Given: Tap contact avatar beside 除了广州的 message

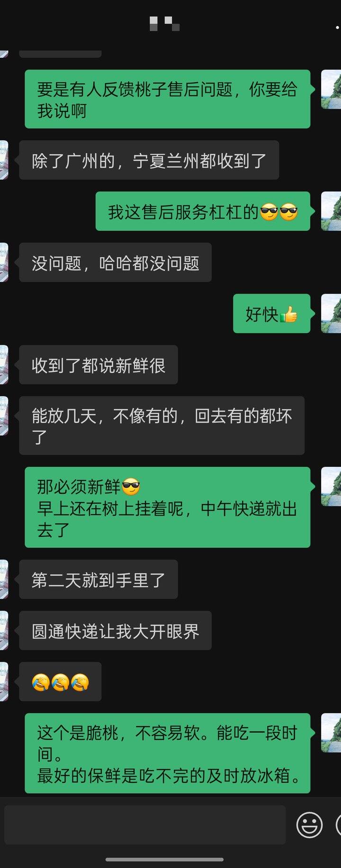Looking at the screenshot, I should pos(4,160).
